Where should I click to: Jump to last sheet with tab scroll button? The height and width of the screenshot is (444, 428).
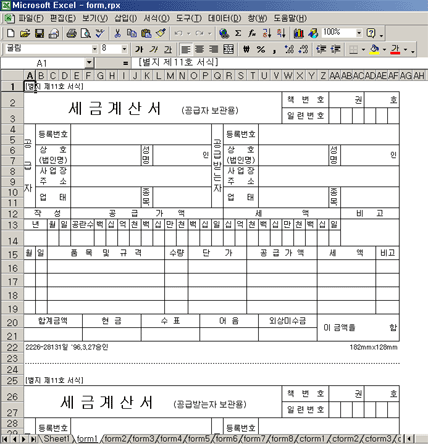[x=33, y=439]
